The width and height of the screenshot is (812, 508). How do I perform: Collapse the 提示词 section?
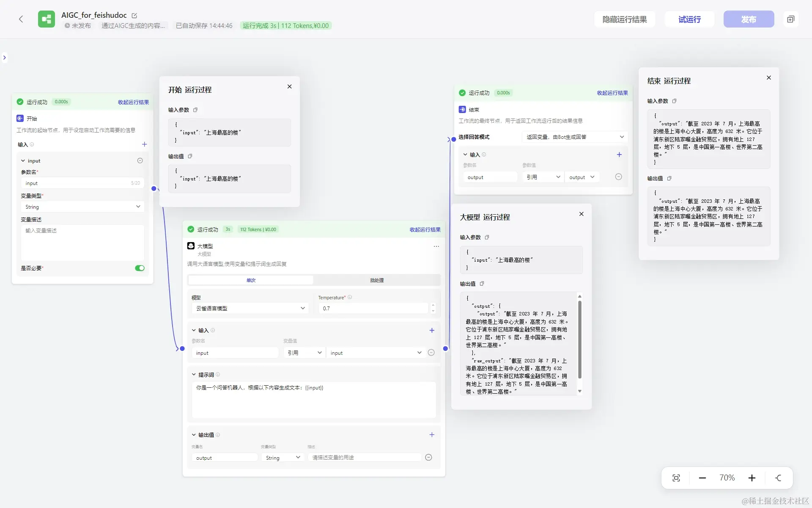tap(194, 375)
